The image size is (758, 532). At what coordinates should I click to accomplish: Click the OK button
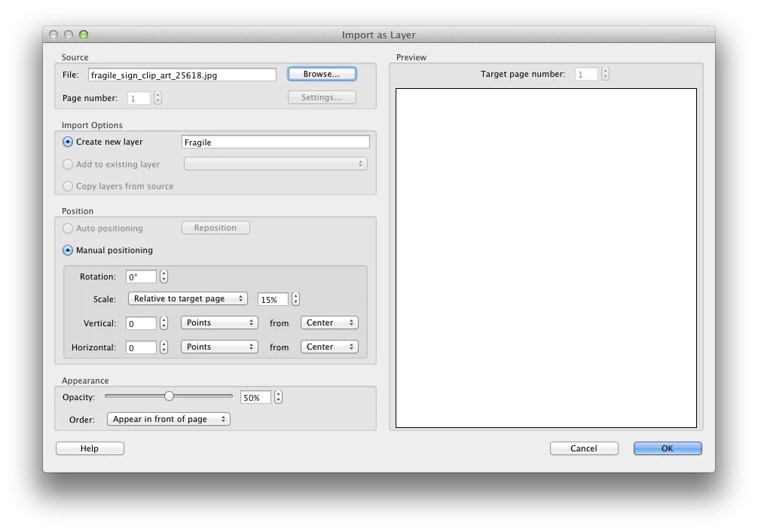668,448
